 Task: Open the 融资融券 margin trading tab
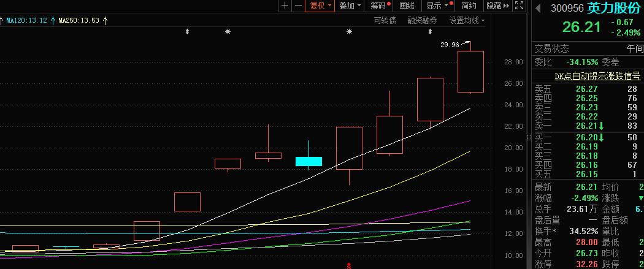(422, 21)
